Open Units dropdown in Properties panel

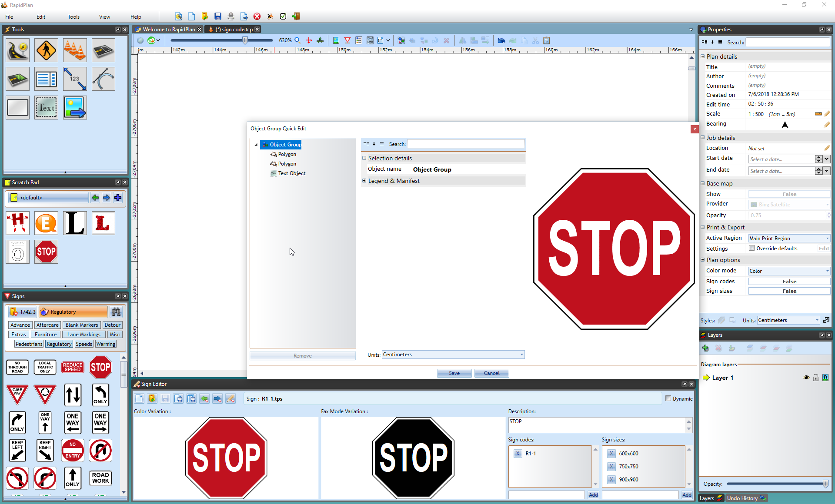click(788, 320)
